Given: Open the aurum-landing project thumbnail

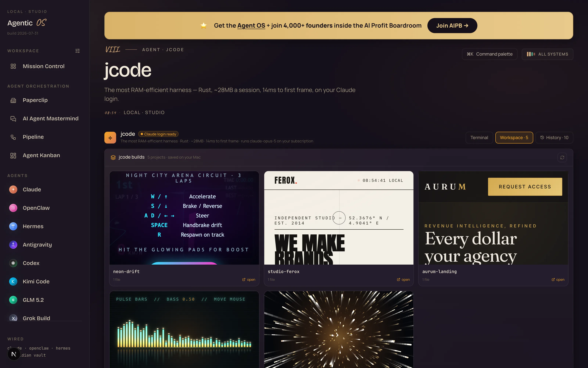Looking at the screenshot, I should (493, 218).
